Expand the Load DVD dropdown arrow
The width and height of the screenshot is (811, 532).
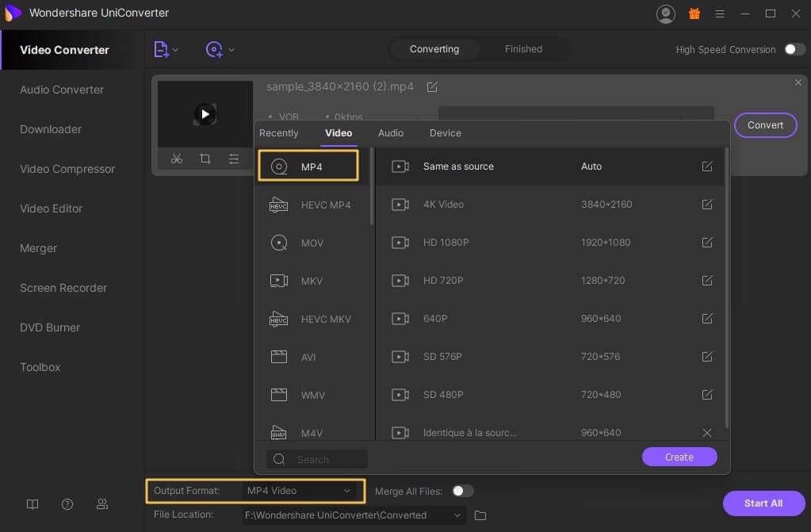click(231, 50)
